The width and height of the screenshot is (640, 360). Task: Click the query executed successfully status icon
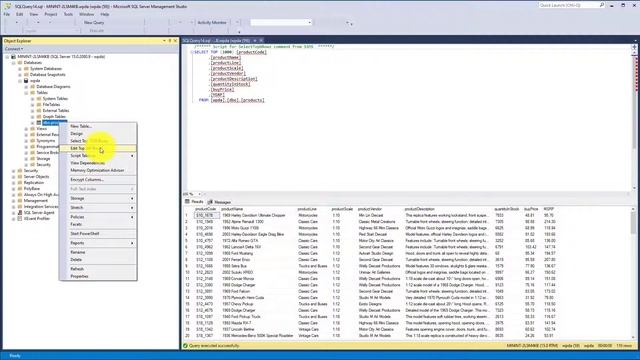tap(185, 346)
